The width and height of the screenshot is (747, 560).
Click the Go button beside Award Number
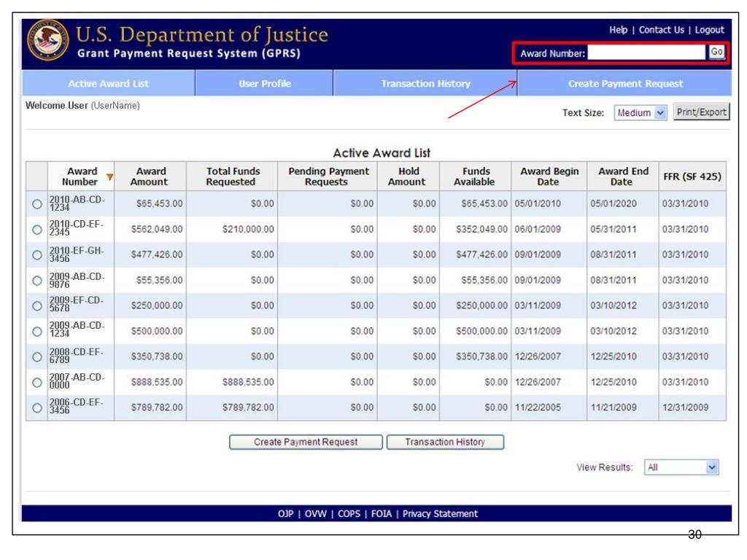click(x=716, y=52)
